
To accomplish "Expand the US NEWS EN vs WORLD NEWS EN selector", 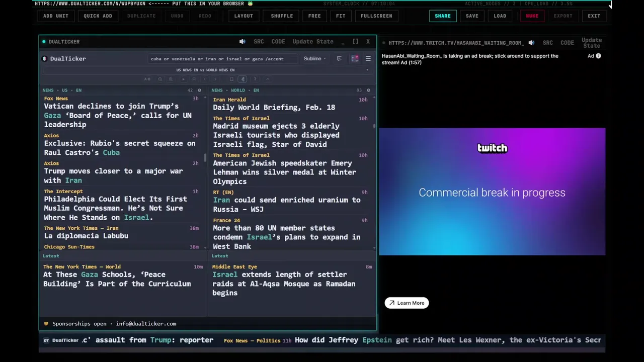I will (x=207, y=70).
